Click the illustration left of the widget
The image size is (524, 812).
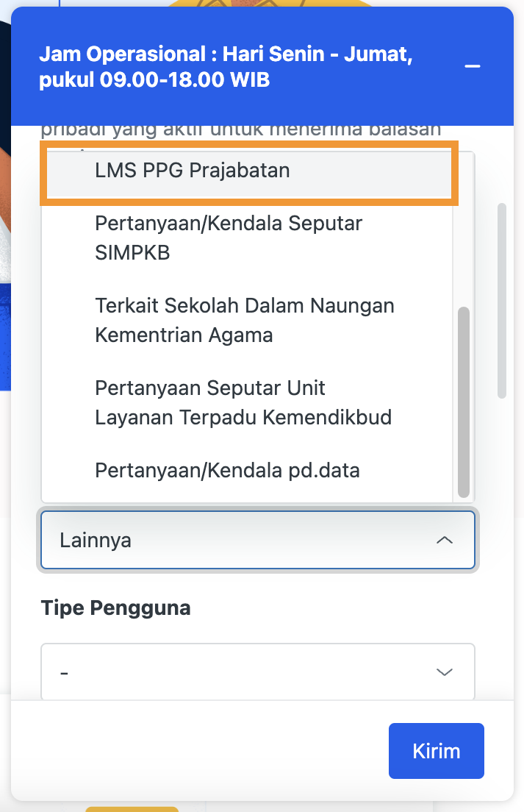(x=6, y=221)
